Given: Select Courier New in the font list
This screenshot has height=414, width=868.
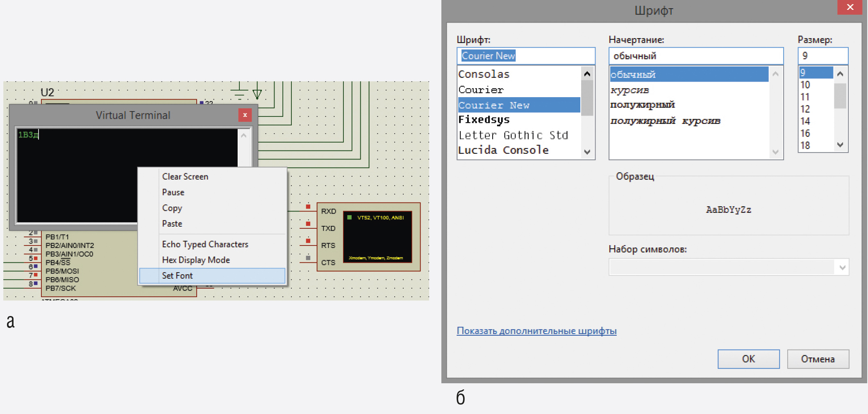Looking at the screenshot, I should pos(519,105).
